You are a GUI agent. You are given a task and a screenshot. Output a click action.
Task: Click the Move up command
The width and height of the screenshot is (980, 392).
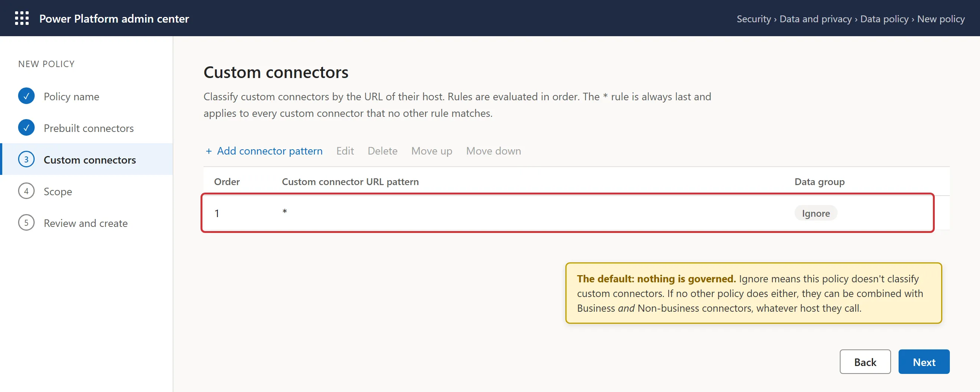[x=432, y=151]
